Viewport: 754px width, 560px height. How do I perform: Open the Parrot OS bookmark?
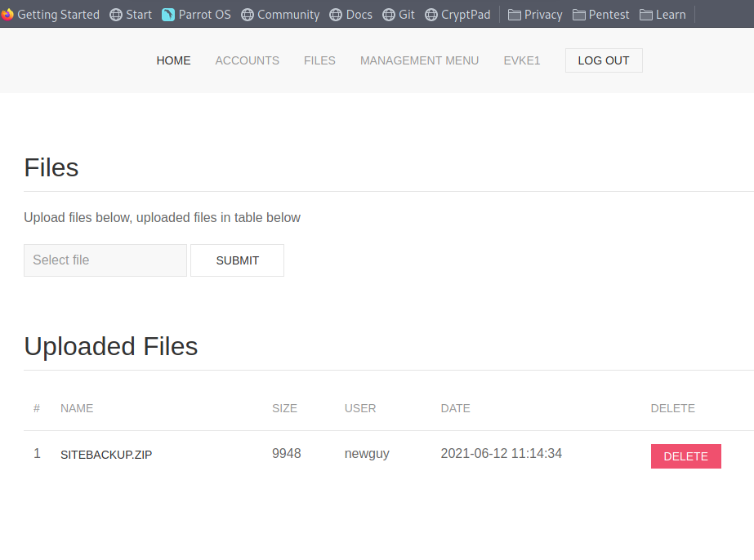point(196,14)
